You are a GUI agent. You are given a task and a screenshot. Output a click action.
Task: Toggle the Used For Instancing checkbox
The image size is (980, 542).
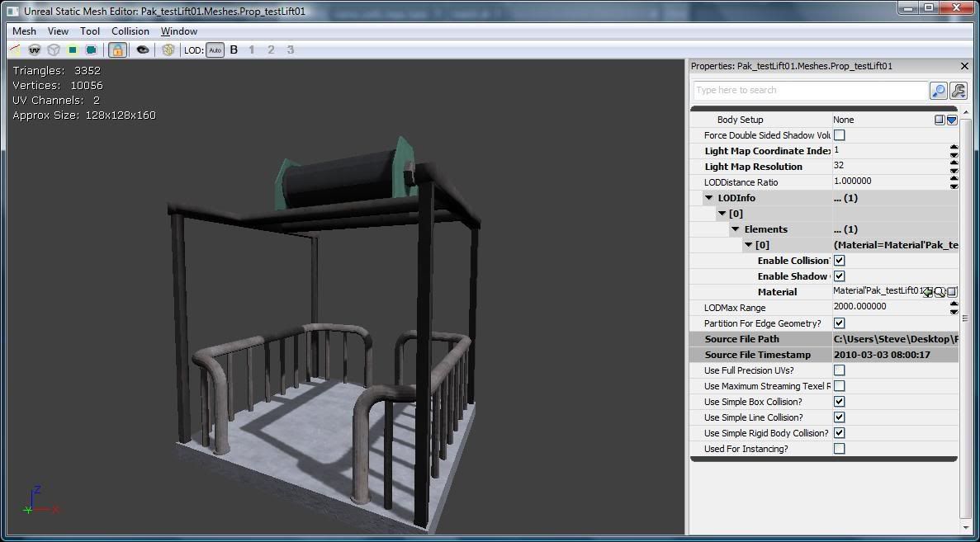(839, 449)
